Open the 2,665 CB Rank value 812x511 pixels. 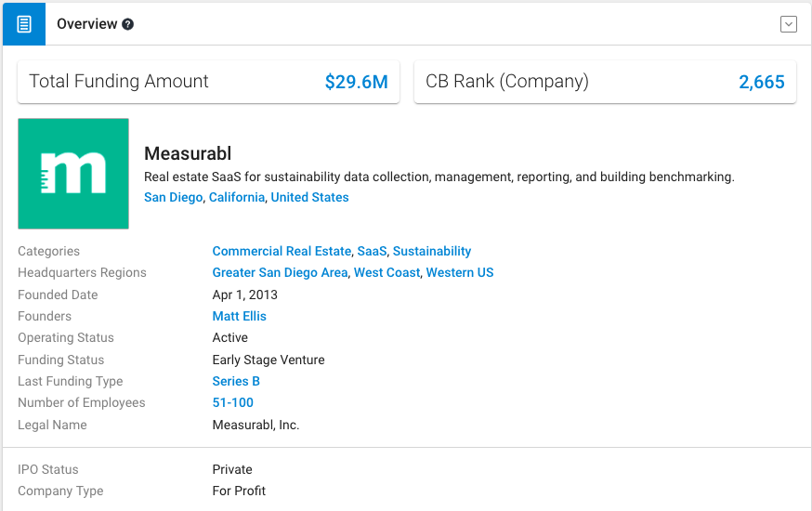[761, 82]
